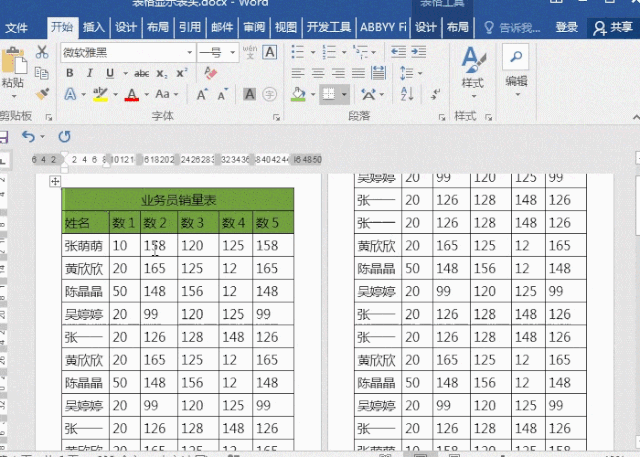The width and height of the screenshot is (640, 457).
Task: Click the table move handle
Action: (x=55, y=181)
